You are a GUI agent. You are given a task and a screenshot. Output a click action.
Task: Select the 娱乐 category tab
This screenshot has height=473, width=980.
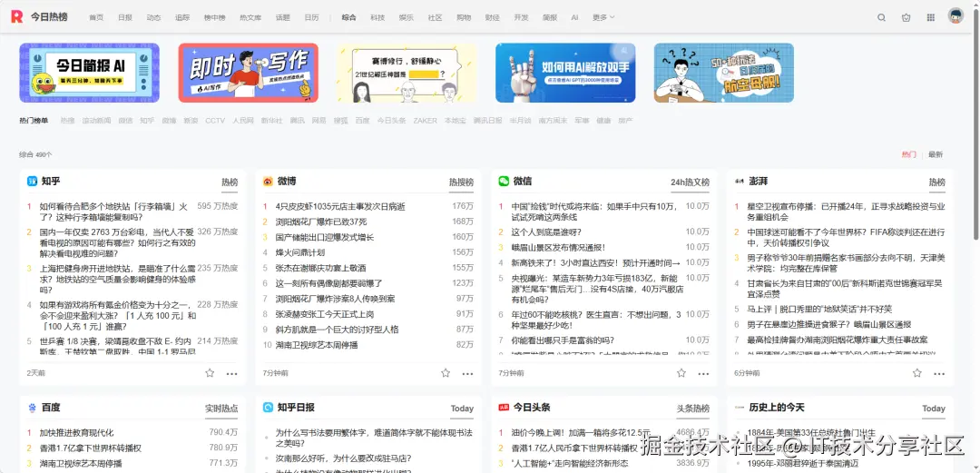(407, 17)
